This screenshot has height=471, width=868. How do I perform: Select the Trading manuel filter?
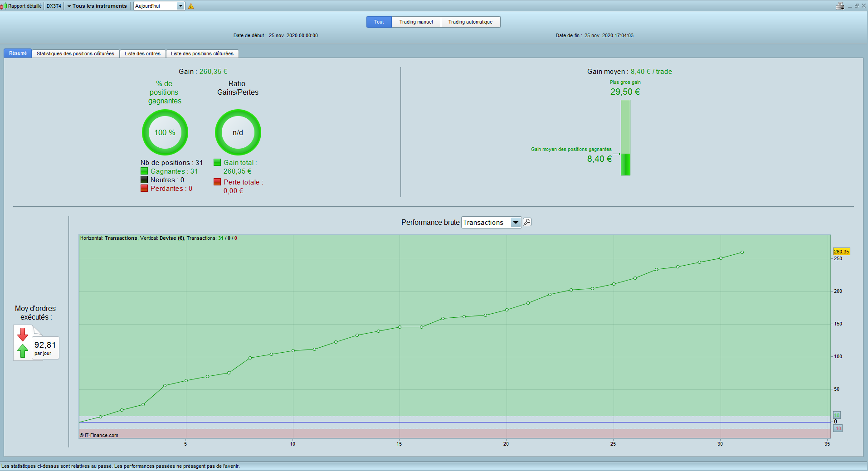click(x=416, y=22)
